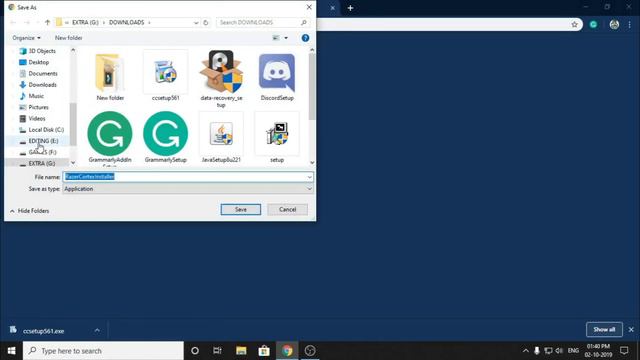Open the Windows Start menu
Viewport: 640px width, 360px height.
point(11,351)
